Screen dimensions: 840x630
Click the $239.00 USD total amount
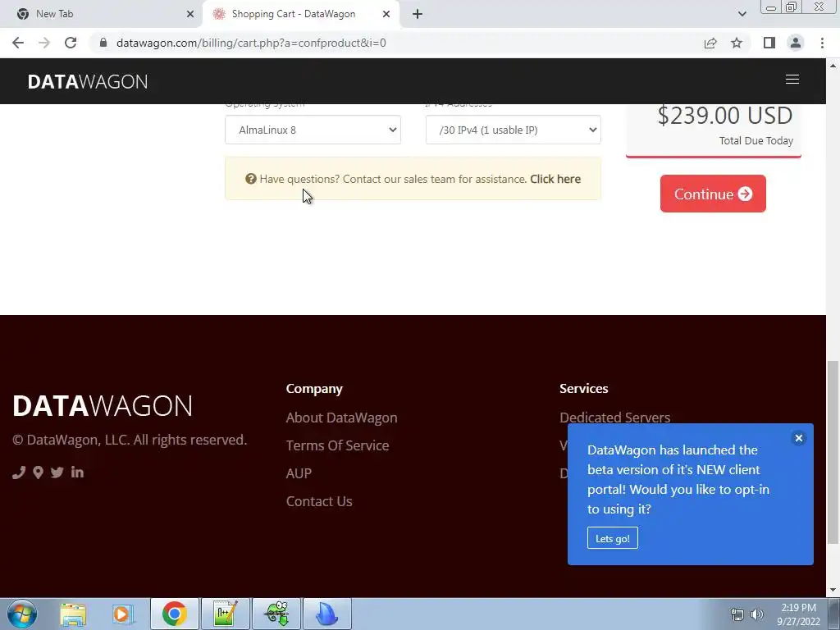pos(725,116)
